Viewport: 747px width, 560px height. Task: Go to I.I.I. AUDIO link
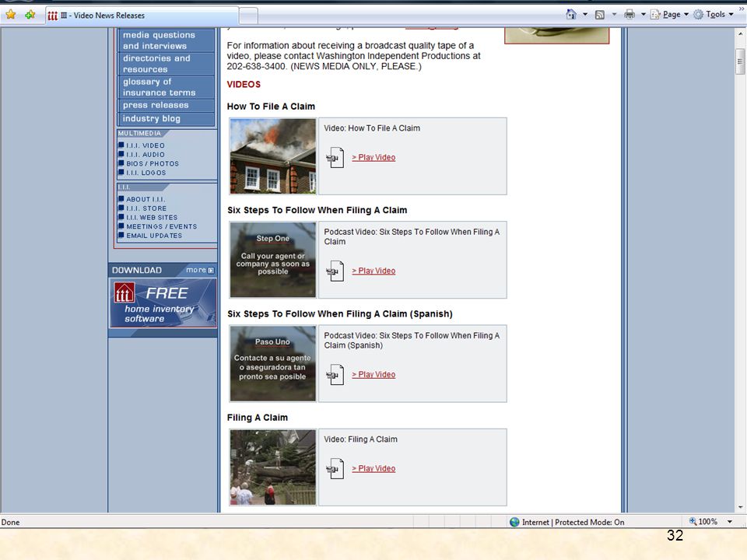(146, 155)
